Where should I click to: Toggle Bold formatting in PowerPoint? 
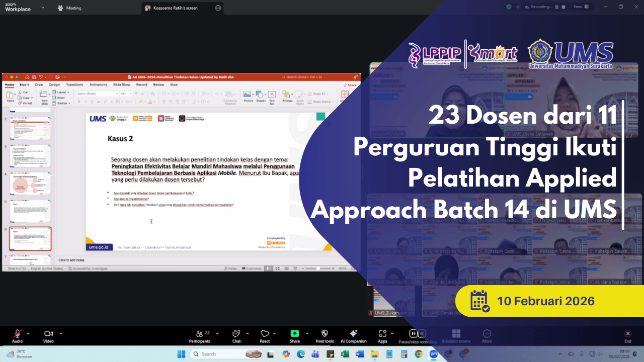pyautogui.click(x=79, y=101)
